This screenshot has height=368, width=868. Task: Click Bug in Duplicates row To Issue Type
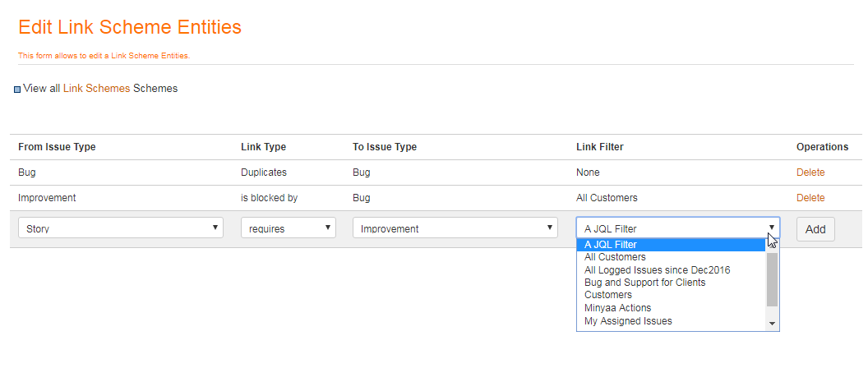362,172
